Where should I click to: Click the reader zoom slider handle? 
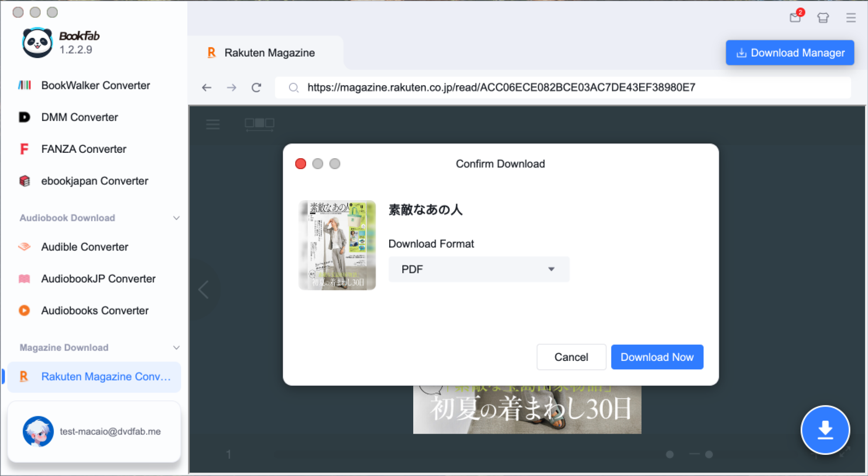[x=709, y=454]
